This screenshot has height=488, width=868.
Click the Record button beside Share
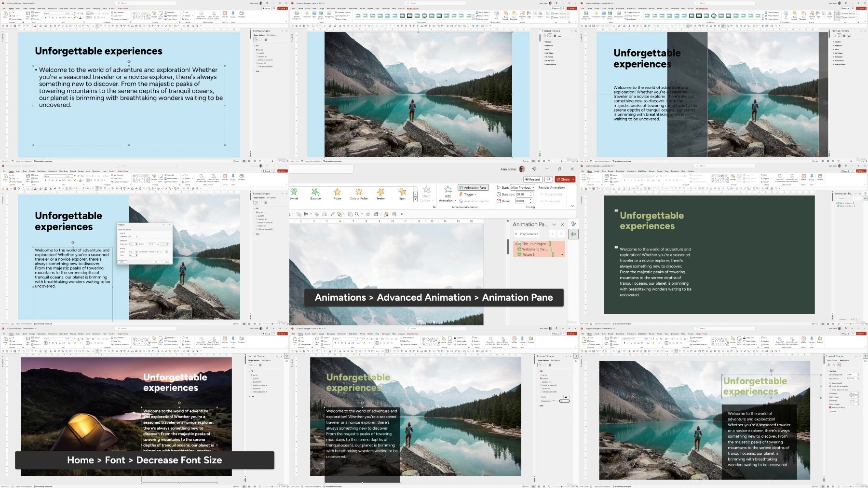(533, 179)
